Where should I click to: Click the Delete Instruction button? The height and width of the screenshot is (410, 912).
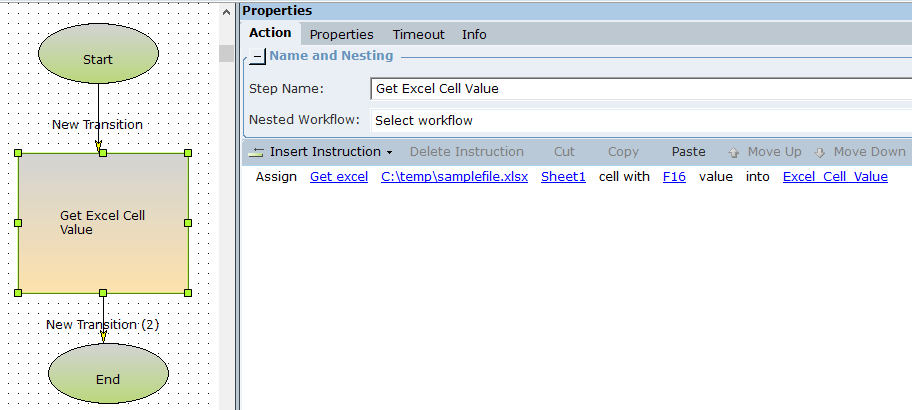coord(466,152)
